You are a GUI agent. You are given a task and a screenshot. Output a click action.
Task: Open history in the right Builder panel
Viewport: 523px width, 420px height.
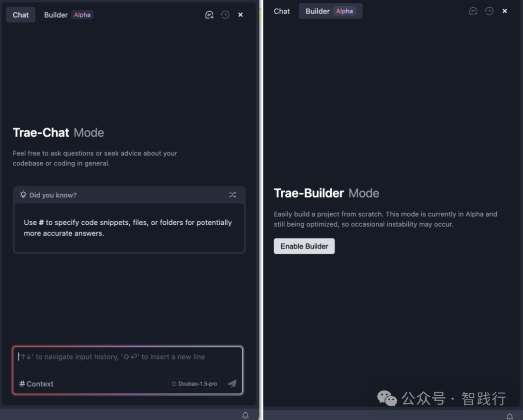coord(489,11)
